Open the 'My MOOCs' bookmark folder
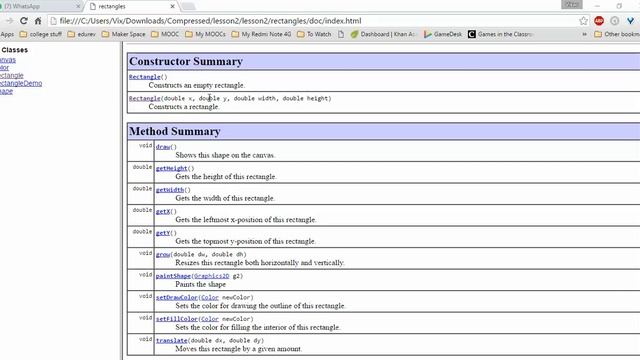The height and width of the screenshot is (360, 640). (x=205, y=34)
